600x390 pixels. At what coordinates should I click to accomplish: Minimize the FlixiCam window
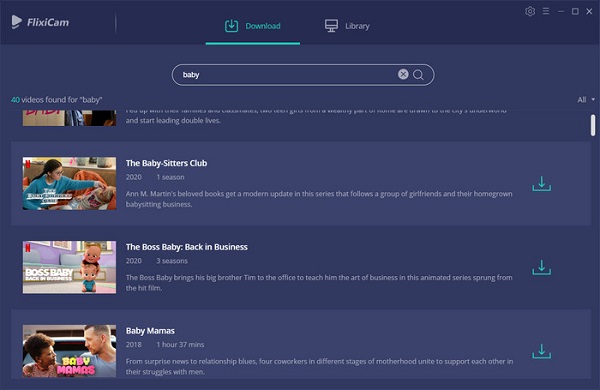click(x=561, y=11)
